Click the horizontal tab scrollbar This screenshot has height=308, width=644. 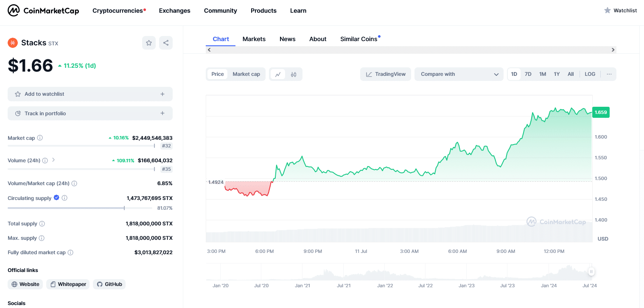coord(411,50)
